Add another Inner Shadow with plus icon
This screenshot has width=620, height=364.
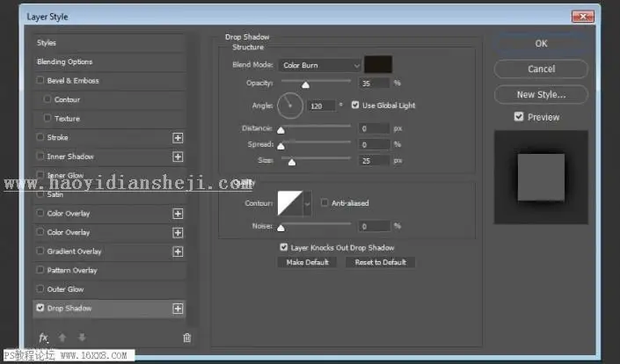(178, 157)
